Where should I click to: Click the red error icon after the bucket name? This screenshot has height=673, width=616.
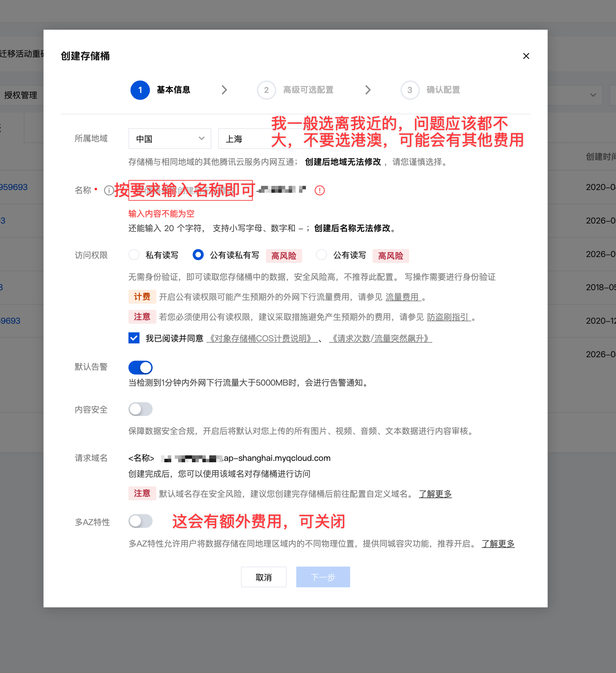coord(319,190)
